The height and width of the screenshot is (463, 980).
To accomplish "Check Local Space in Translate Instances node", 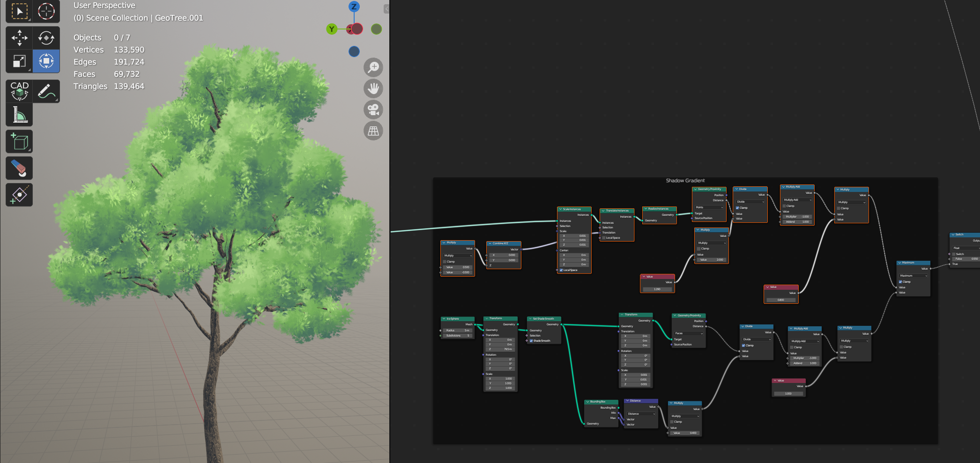I will [604, 238].
